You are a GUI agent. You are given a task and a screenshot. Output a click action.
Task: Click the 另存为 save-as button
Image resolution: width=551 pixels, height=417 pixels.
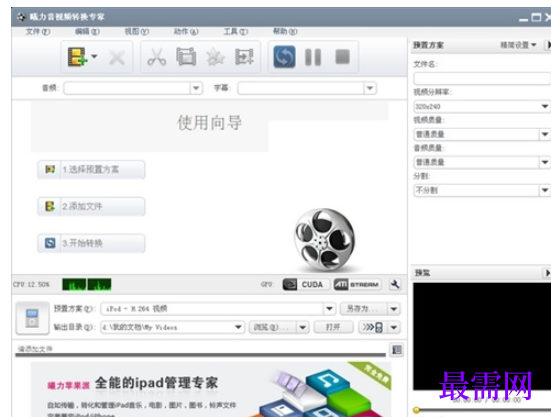363,309
